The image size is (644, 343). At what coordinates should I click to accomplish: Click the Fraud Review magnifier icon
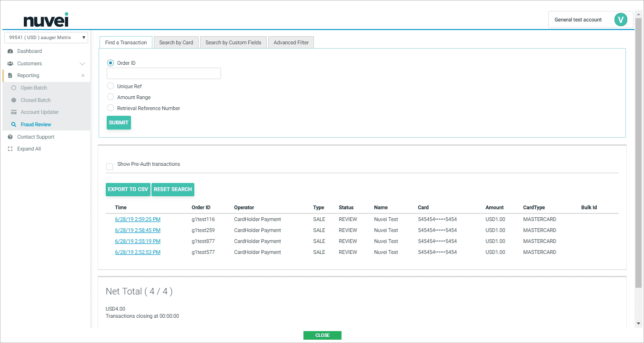[14, 124]
